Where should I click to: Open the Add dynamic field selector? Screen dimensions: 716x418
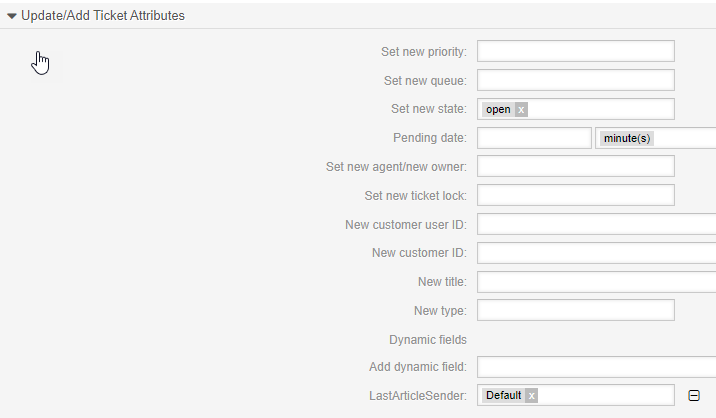click(x=597, y=367)
